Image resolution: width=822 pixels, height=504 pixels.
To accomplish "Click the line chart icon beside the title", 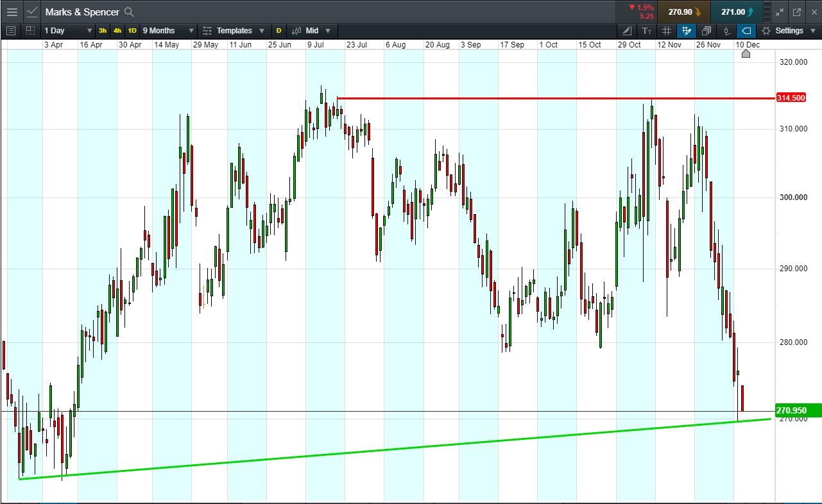I will [32, 12].
